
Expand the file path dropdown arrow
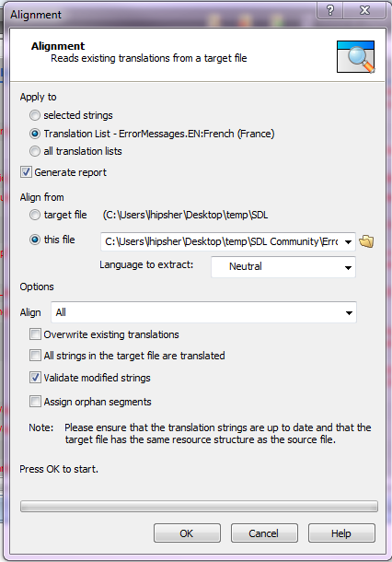[x=348, y=242]
